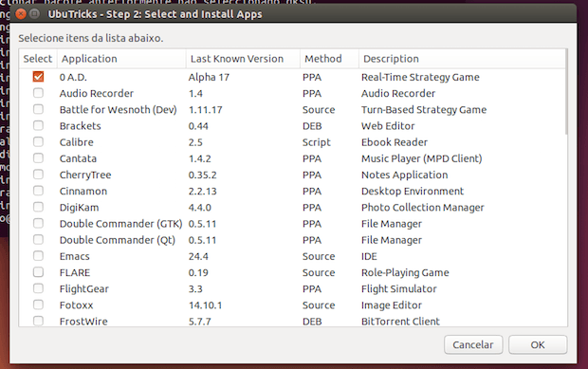588x369 pixels.
Task: Click the 'Calibre' application name
Action: tap(77, 142)
